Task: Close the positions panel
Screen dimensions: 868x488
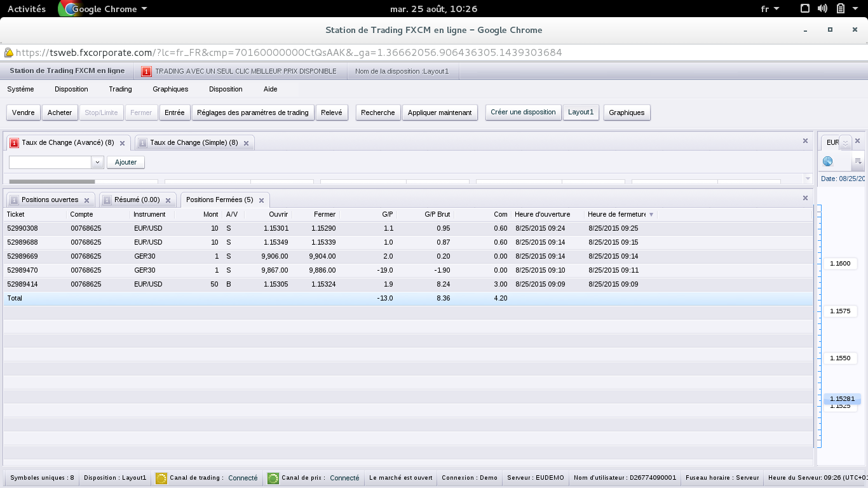Action: click(x=805, y=198)
